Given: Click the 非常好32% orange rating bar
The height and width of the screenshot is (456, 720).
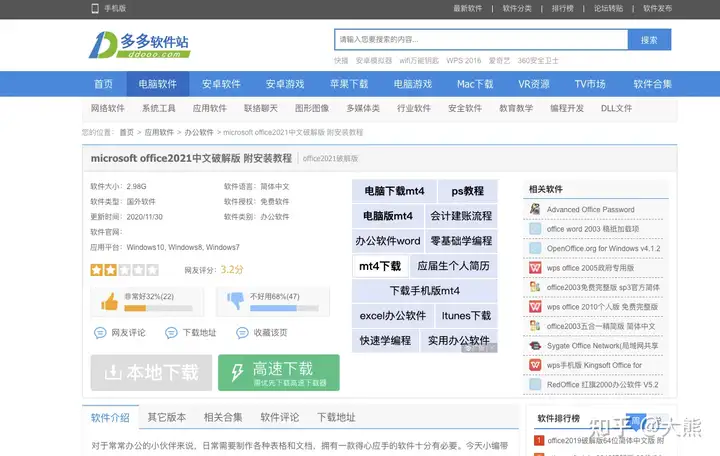Looking at the screenshot, I should 135,308.
